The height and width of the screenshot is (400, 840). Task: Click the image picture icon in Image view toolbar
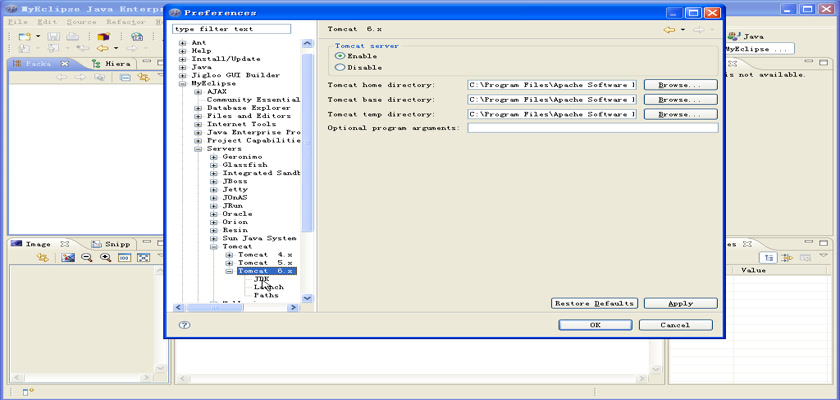click(68, 258)
